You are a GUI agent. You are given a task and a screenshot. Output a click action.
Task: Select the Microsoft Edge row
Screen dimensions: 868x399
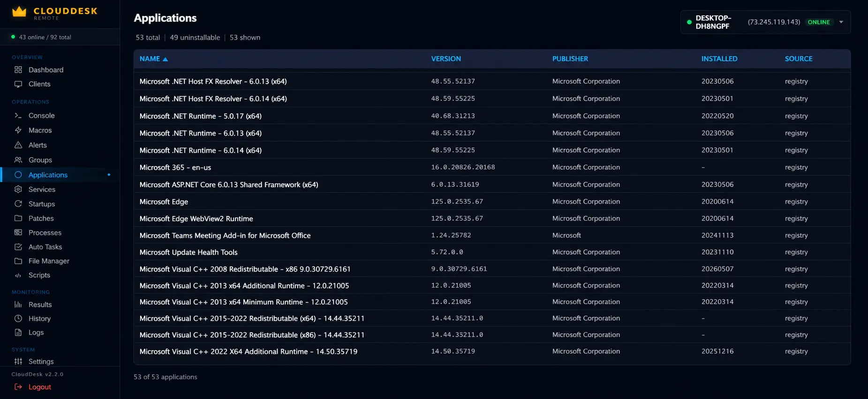click(492, 201)
